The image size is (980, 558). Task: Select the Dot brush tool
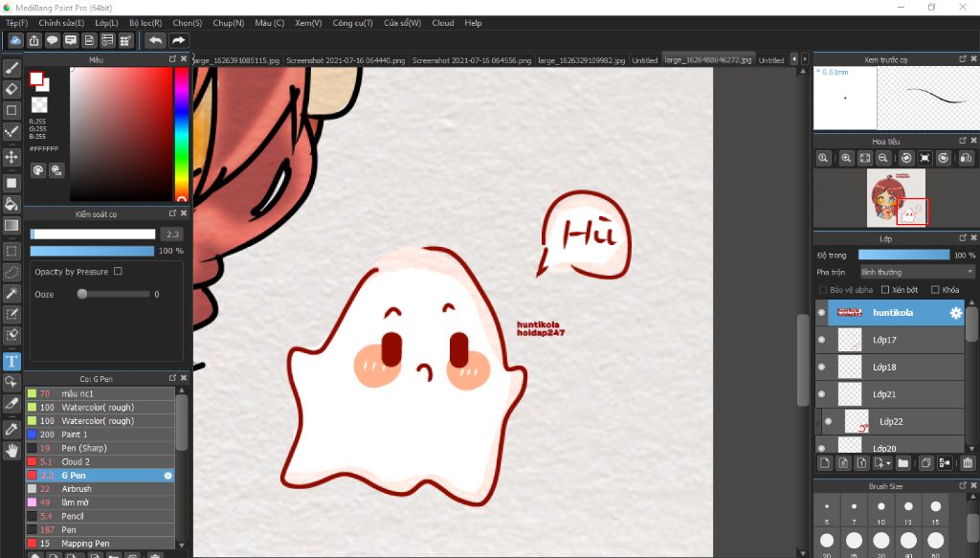pyautogui.click(x=11, y=131)
